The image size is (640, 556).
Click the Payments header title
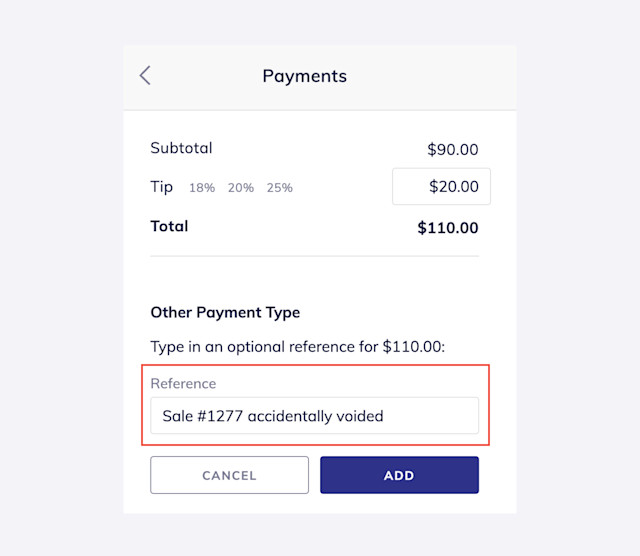[304, 76]
